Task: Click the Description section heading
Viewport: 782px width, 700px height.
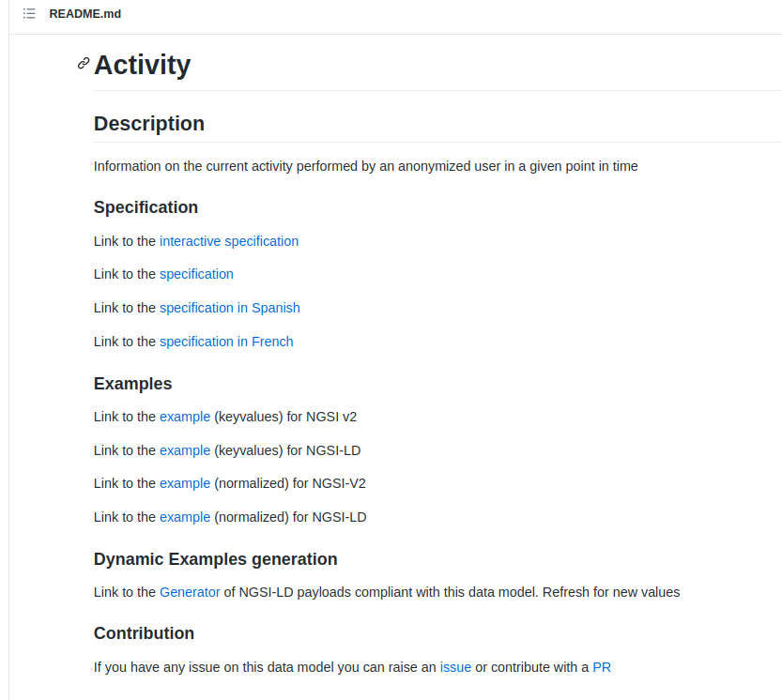Action: point(149,124)
